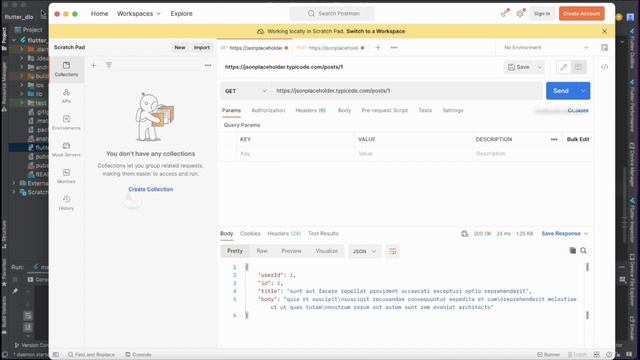Viewport: 640px width, 360px height.
Task: Open Explore in top navigation
Action: tap(181, 13)
